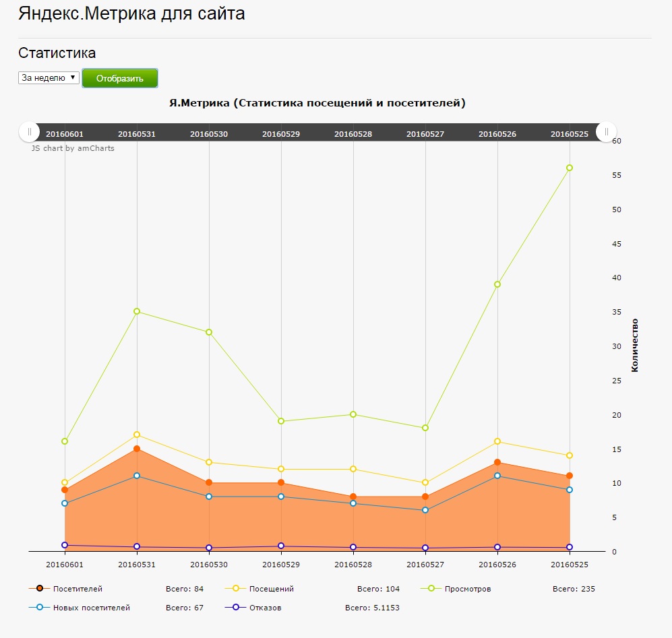The image size is (672, 638).
Task: Grab the left chart scrollbar handle
Action: point(29,132)
